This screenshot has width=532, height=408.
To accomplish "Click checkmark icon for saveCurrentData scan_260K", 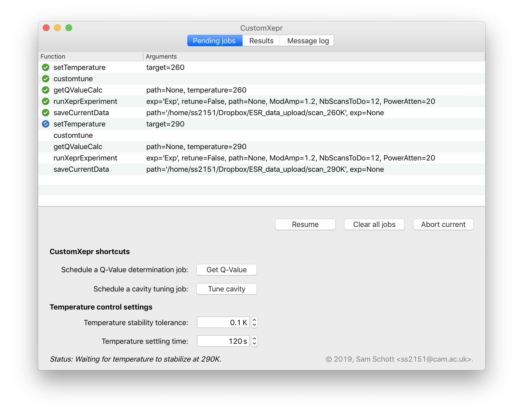I will click(x=46, y=113).
